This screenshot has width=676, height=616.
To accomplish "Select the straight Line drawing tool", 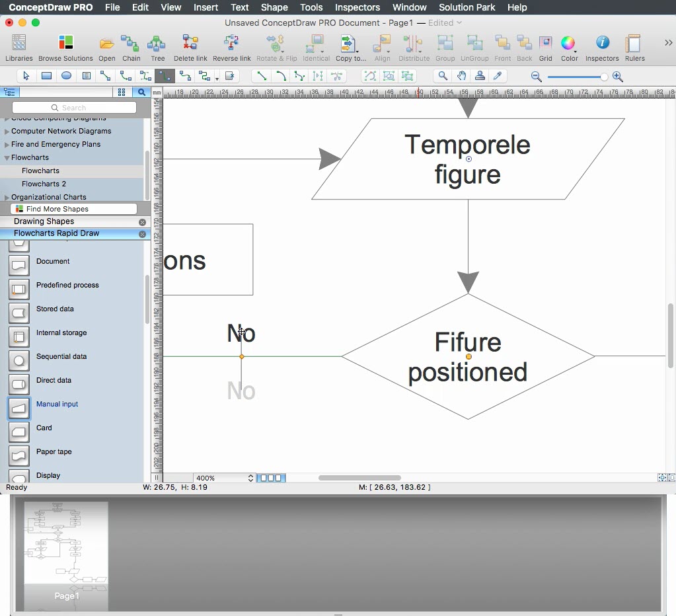I will tap(262, 76).
